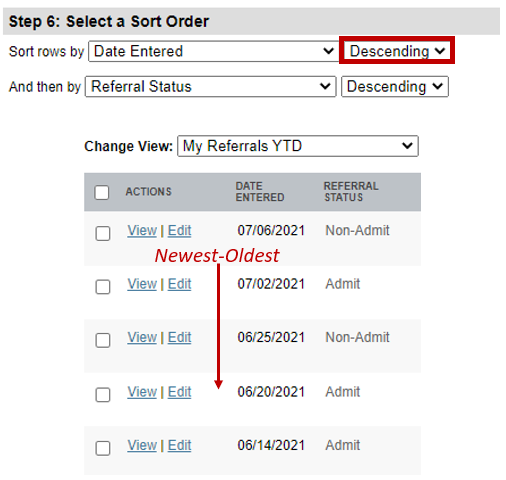Click the Date Entered column header
506x480 pixels.
pos(260,192)
